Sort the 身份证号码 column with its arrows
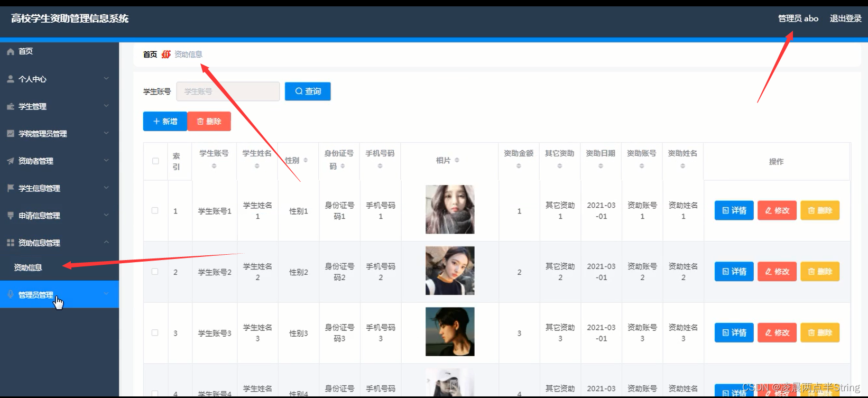 (343, 166)
